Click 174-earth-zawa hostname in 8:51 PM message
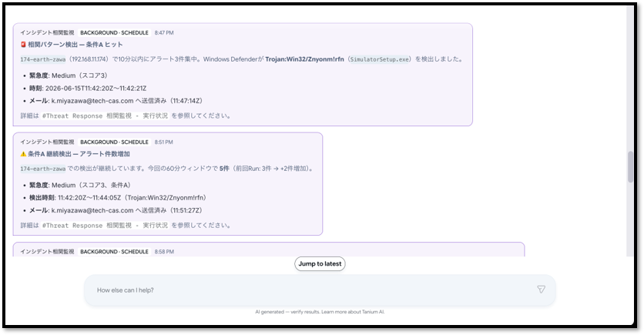Image resolution: width=644 pixels, height=335 pixels. pos(42,169)
